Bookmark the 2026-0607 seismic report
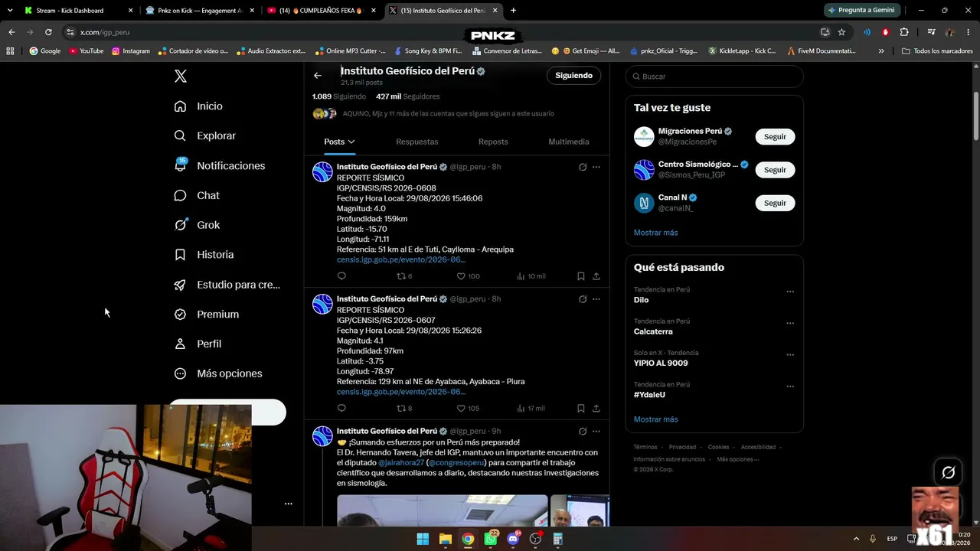The width and height of the screenshot is (980, 551). [581, 409]
